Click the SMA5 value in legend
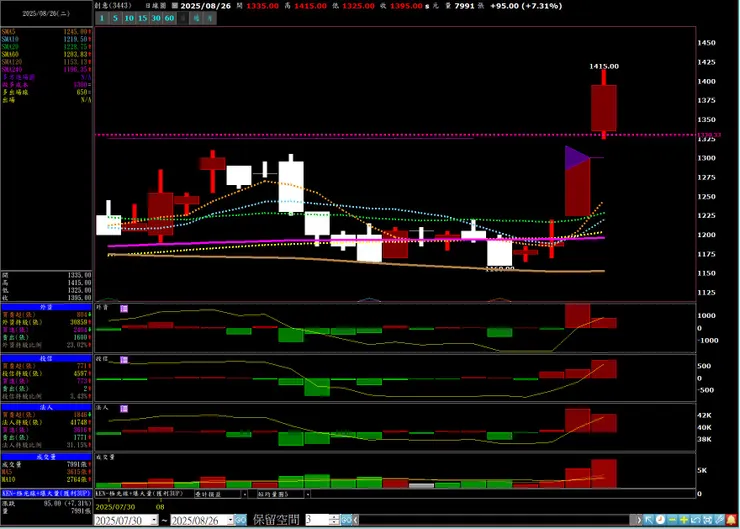 pos(76,32)
